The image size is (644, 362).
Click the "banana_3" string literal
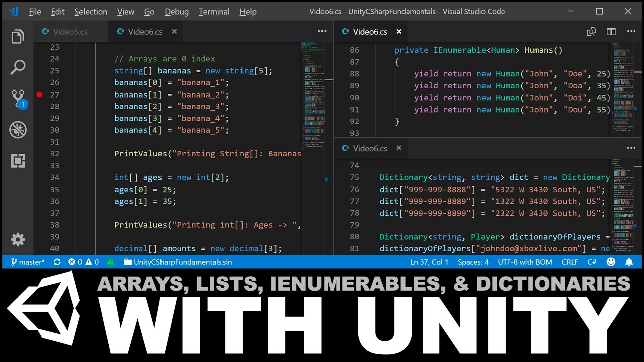pos(201,107)
